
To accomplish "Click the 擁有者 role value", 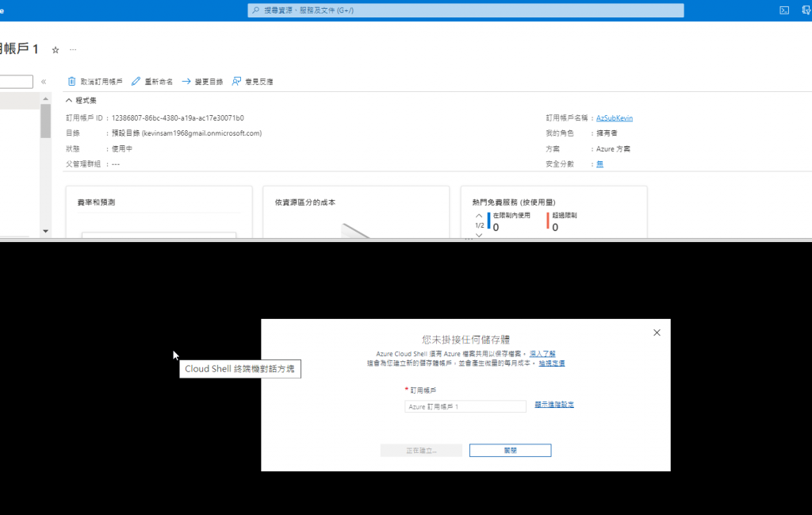I will coord(607,133).
